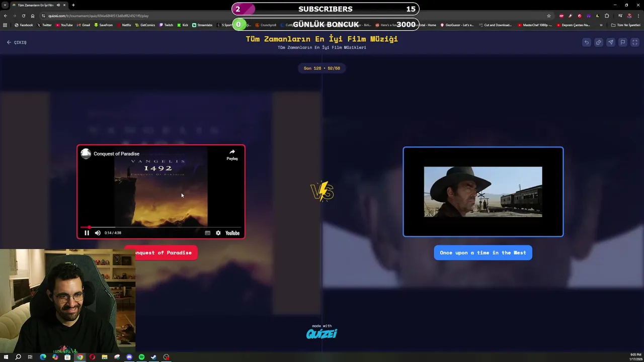Open the Chrome three-dot menu
644x362 pixels.
[x=638, y=16]
